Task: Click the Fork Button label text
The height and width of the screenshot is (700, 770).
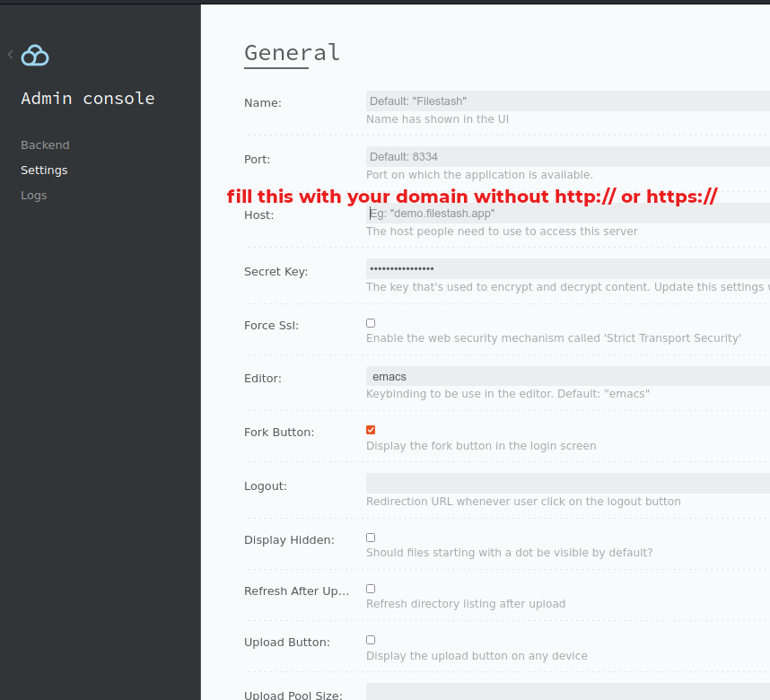Action: (x=279, y=433)
